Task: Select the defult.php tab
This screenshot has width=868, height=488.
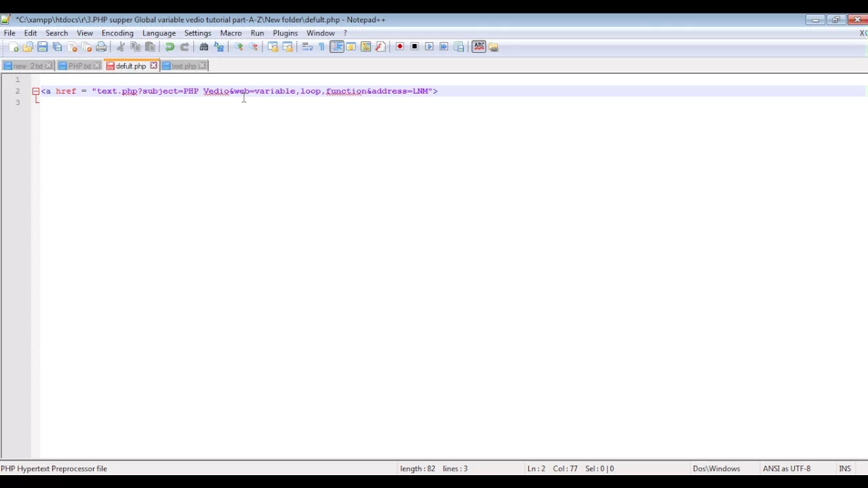Action: click(x=131, y=66)
